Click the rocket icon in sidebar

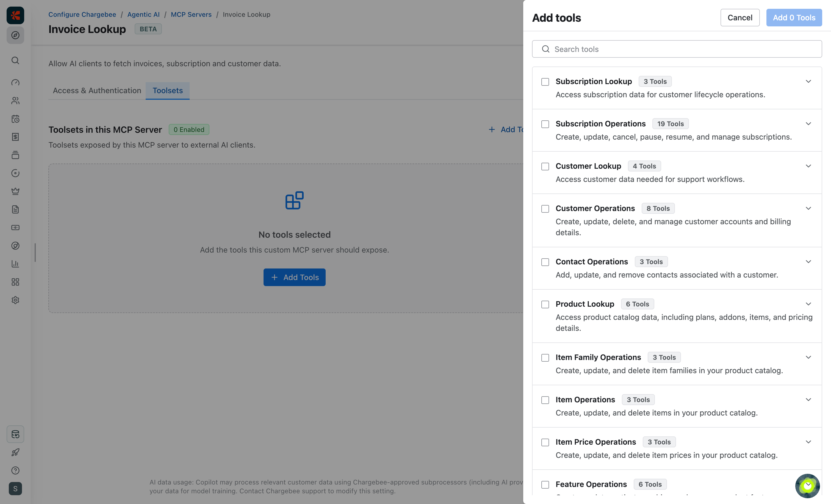pos(15,452)
